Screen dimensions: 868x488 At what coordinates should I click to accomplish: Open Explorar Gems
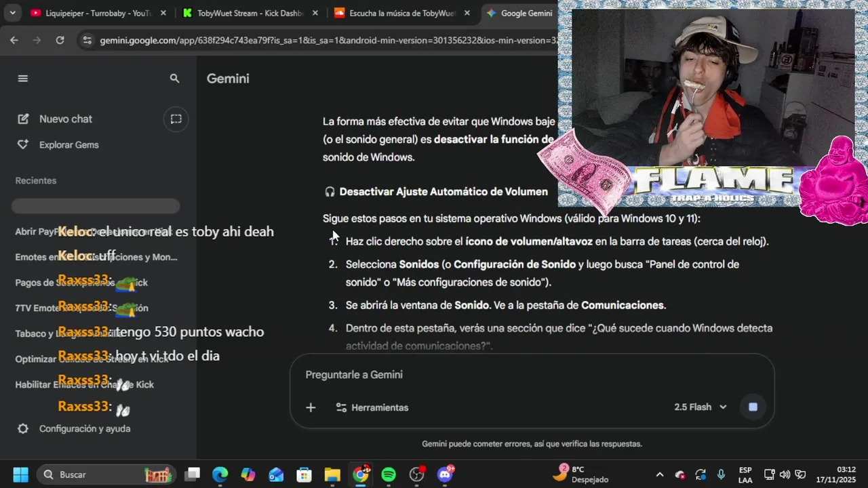(x=58, y=145)
